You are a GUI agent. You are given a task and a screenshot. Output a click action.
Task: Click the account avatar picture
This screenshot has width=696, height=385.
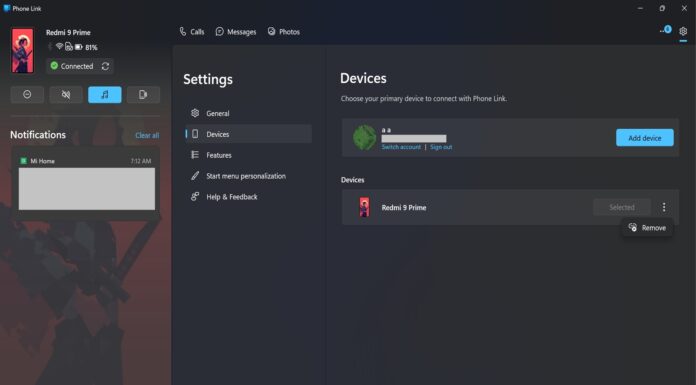pos(364,137)
